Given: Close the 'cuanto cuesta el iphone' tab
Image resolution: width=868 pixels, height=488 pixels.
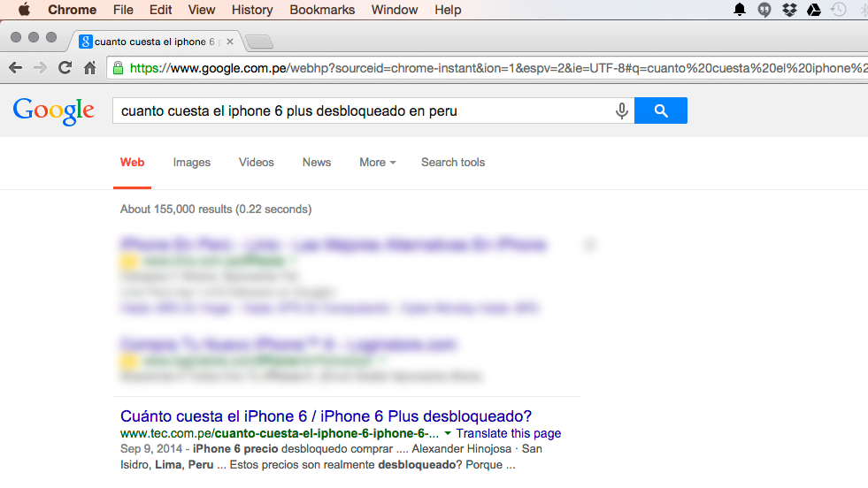Looking at the screenshot, I should [x=230, y=42].
